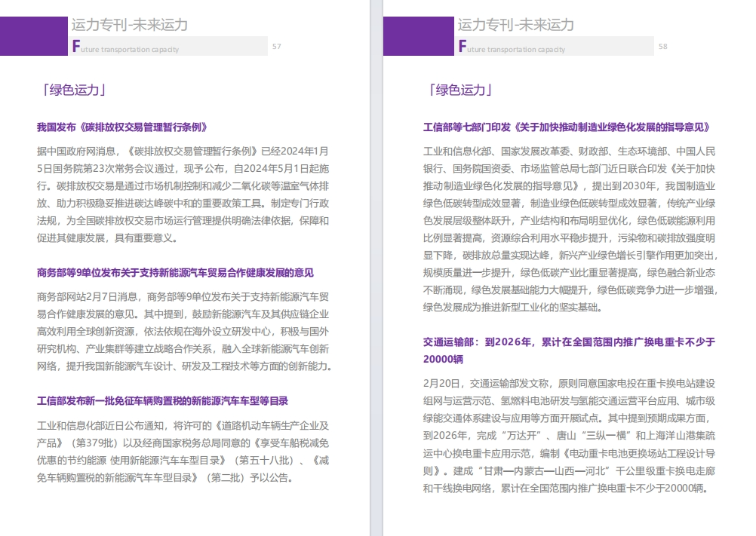The image size is (756, 536).
Task: Click the line starting 高效利用全球创新资源
Action: pyautogui.click(x=183, y=332)
